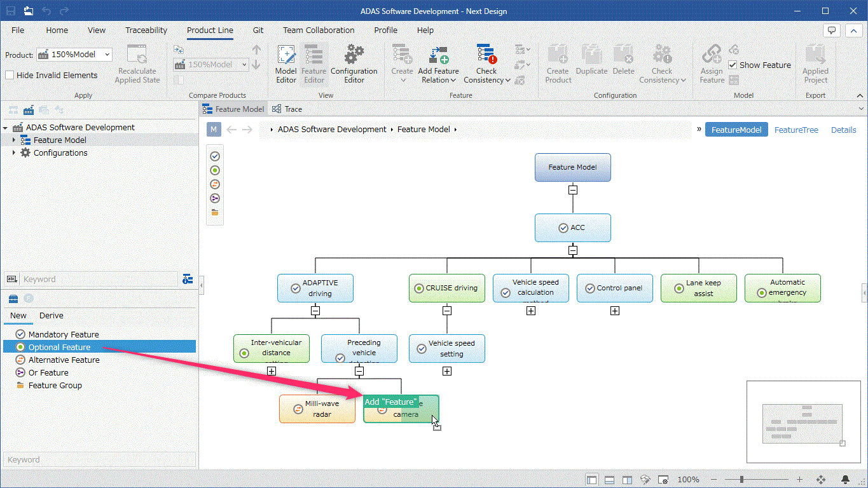This screenshot has height=488, width=868.
Task: Select the mandatory feature palette tool
Action: [215, 156]
